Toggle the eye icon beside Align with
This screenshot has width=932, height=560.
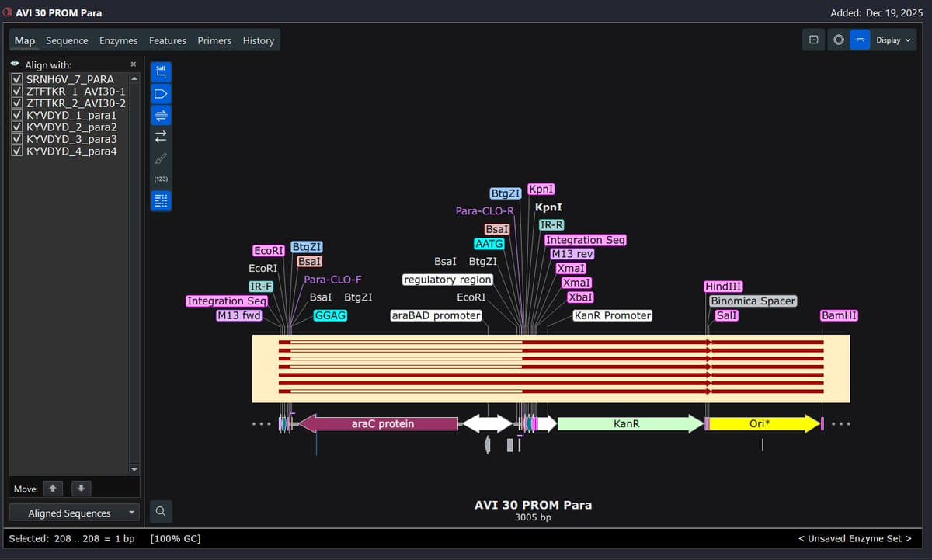click(15, 64)
